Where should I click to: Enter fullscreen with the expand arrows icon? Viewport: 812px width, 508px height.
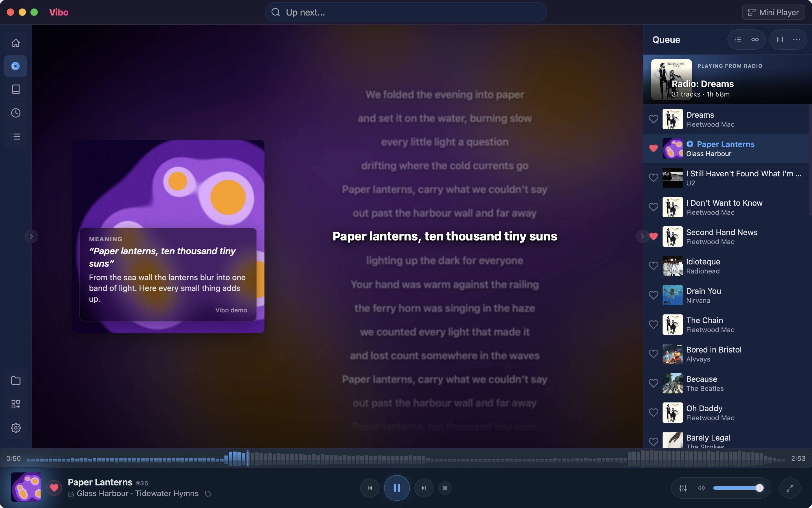coord(790,488)
